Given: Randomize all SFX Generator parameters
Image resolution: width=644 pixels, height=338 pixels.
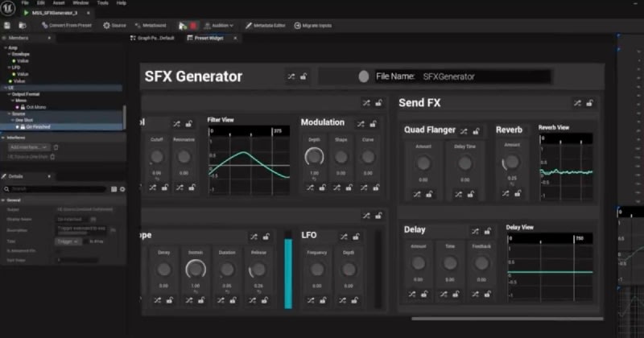Looking at the screenshot, I should [290, 76].
